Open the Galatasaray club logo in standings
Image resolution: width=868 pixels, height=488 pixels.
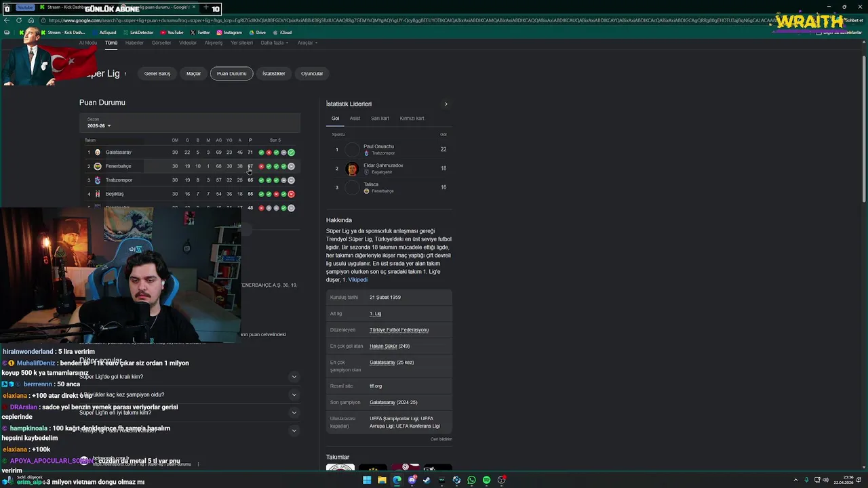[x=98, y=152]
